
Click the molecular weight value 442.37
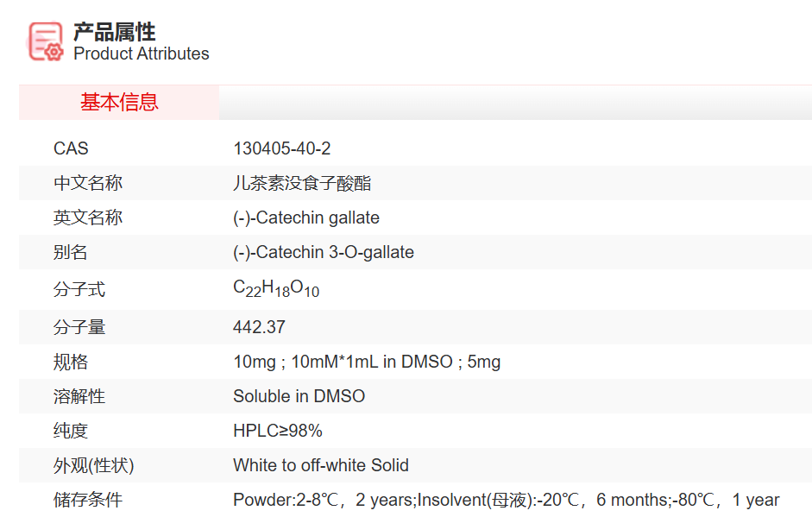(x=259, y=327)
